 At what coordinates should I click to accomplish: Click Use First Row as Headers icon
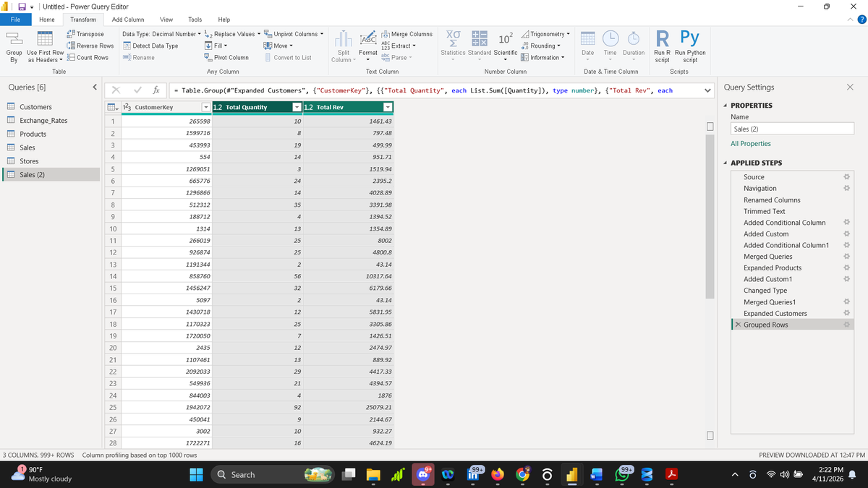45,39
